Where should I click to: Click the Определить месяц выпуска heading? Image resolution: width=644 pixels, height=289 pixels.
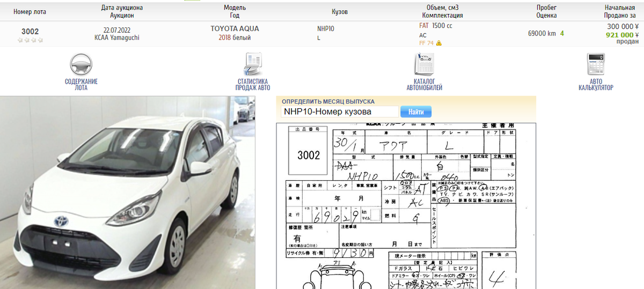pyautogui.click(x=328, y=101)
